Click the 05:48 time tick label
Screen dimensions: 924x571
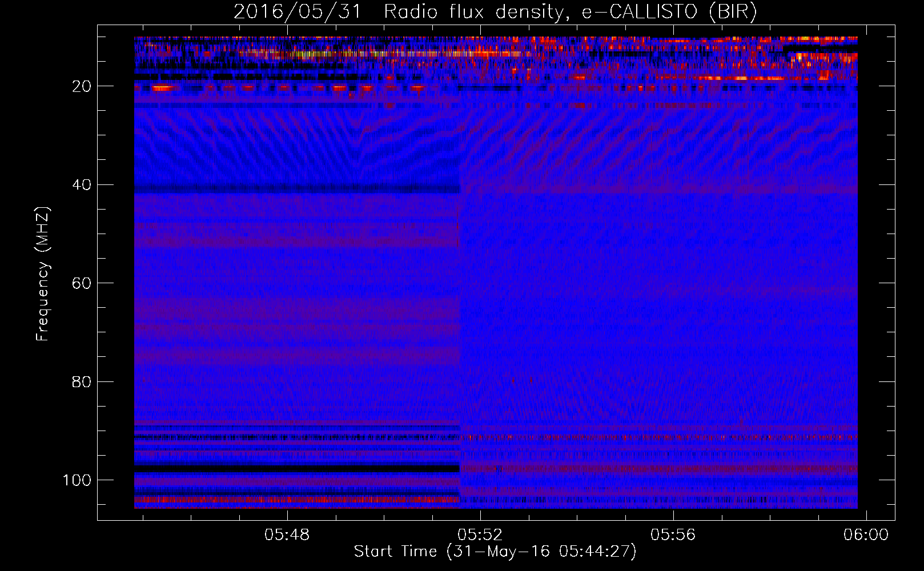(287, 535)
